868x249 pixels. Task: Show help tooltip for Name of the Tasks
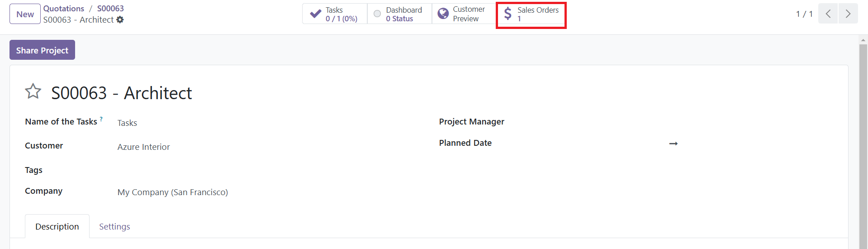tap(101, 119)
